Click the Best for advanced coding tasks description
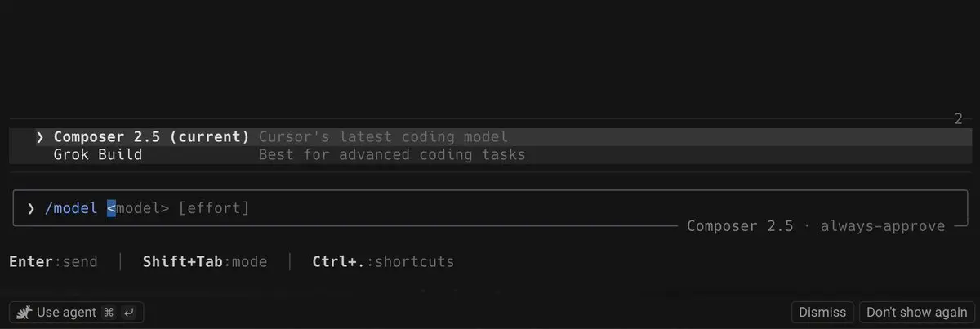This screenshot has height=329, width=980. [x=392, y=154]
